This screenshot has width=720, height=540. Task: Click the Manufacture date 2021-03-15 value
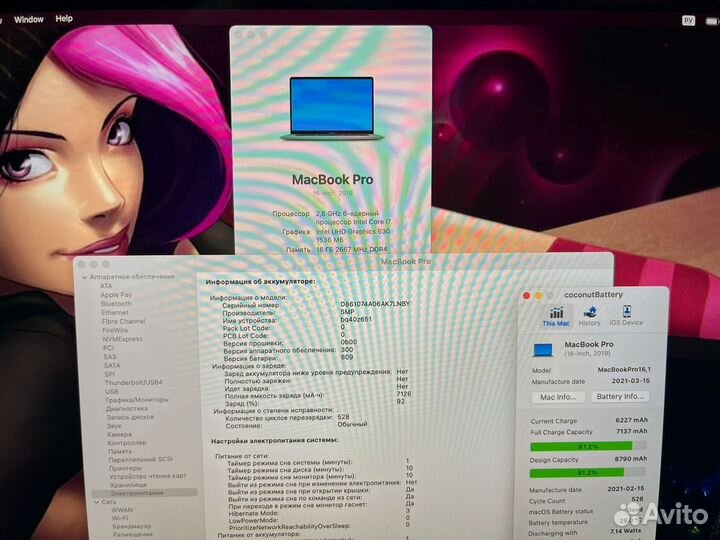(630, 381)
